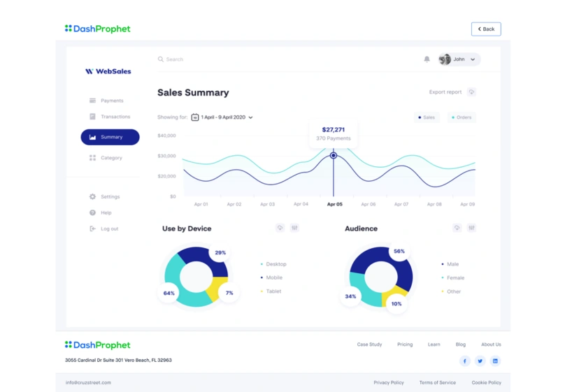Click into the Search field
The height and width of the screenshot is (392, 565).
tap(210, 59)
